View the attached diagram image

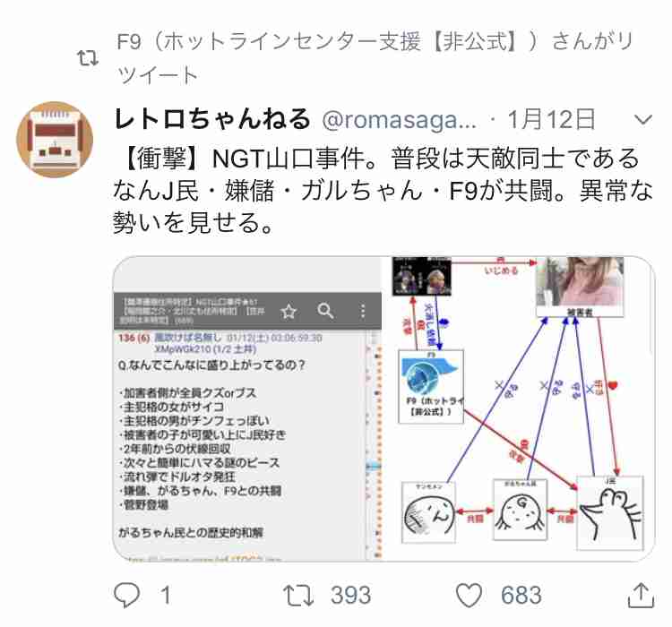pyautogui.click(x=383, y=408)
